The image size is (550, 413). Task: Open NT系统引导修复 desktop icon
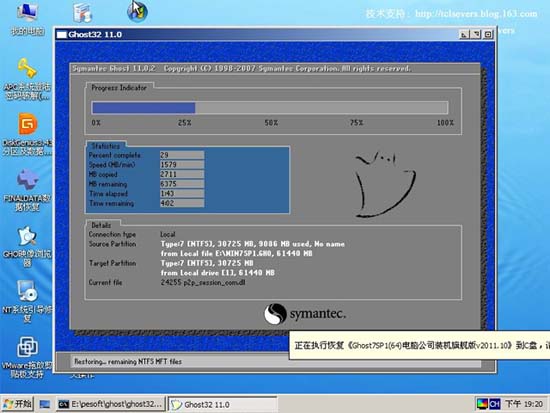27,301
